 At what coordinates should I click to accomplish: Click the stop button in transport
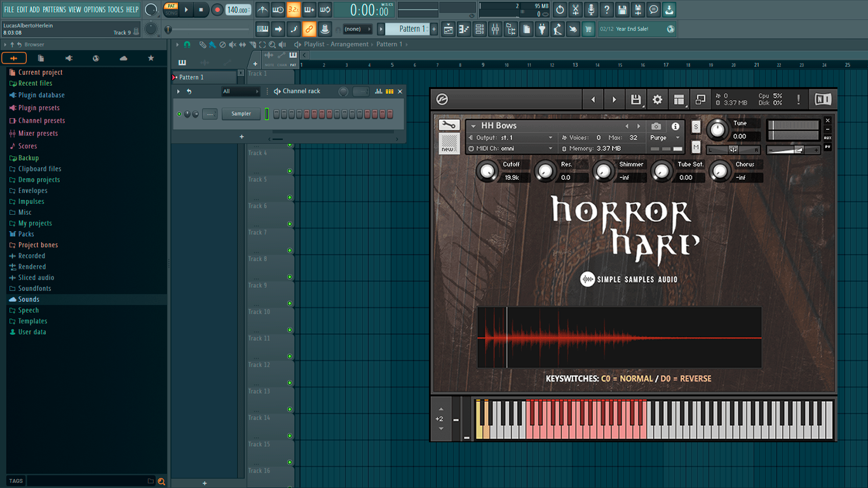pos(201,10)
